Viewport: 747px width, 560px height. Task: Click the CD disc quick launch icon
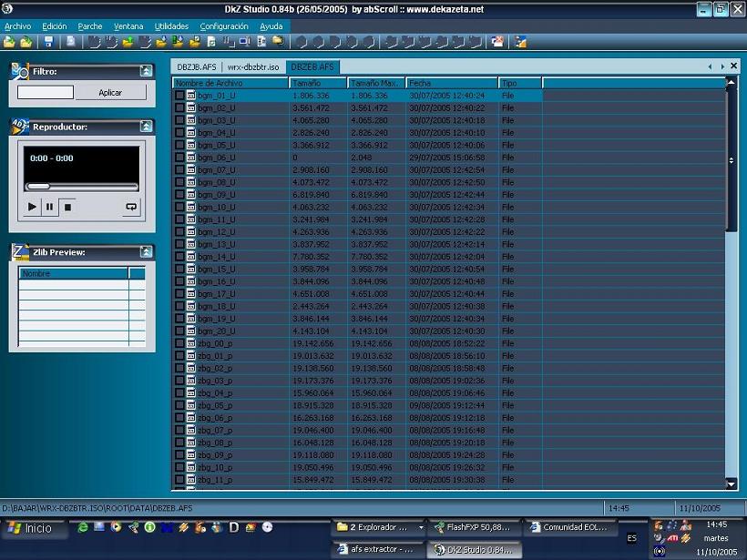click(x=267, y=527)
